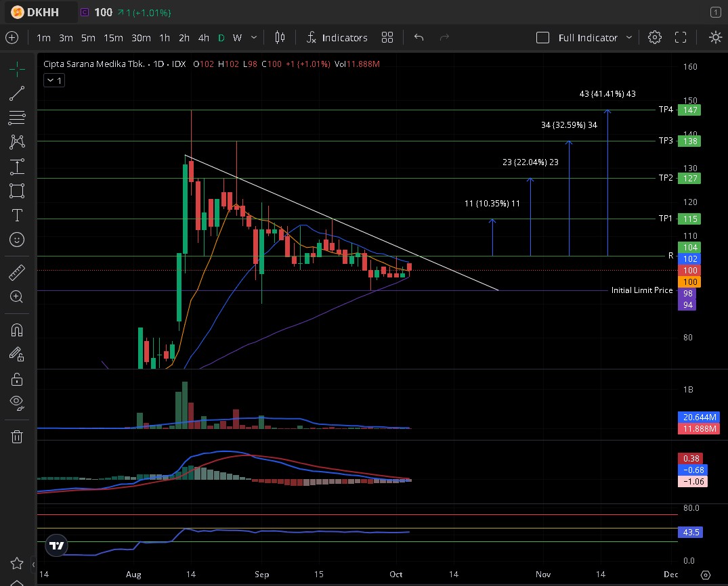The image size is (728, 586).
Task: Click the 20.644M volume MA label
Action: (x=699, y=417)
